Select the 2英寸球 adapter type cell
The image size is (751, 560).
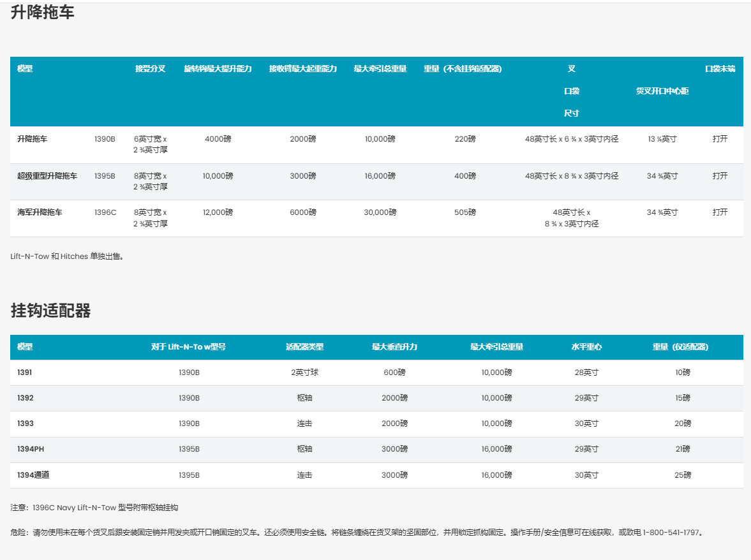pos(304,372)
